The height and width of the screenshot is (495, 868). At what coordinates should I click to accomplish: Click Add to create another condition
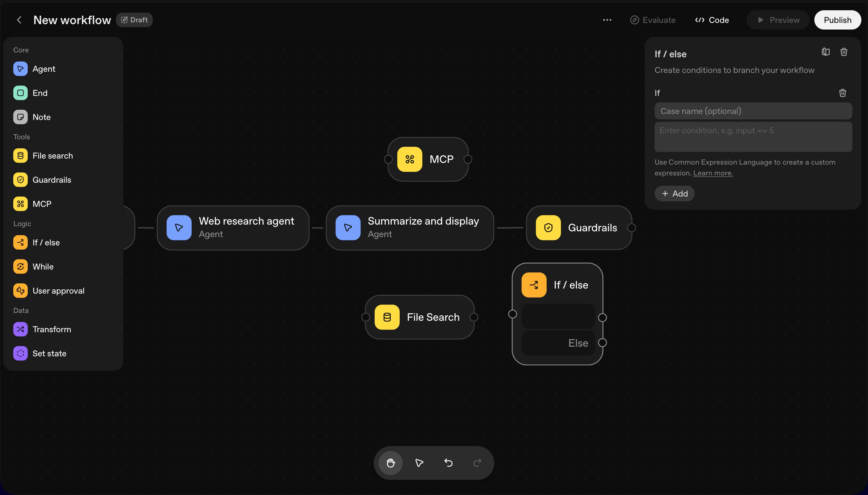pyautogui.click(x=674, y=194)
